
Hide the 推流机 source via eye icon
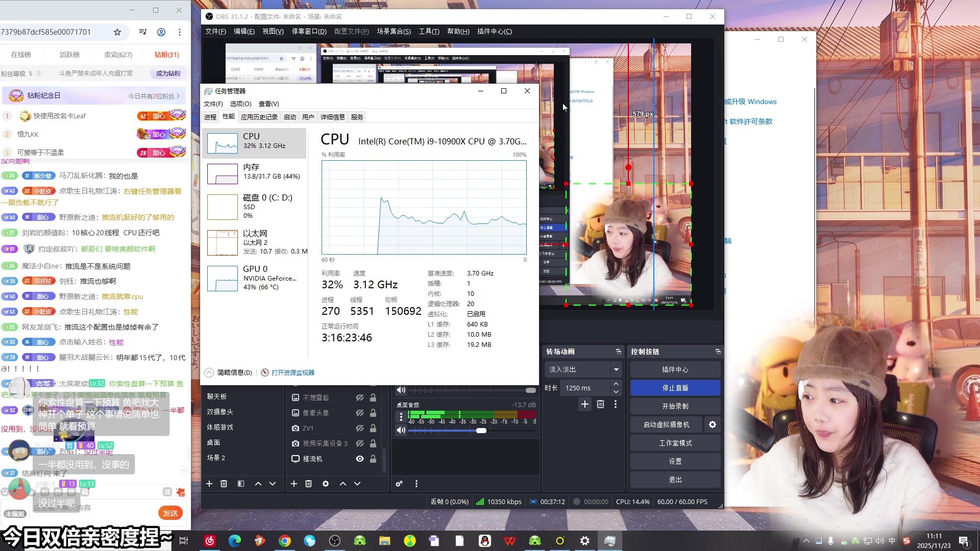point(360,459)
